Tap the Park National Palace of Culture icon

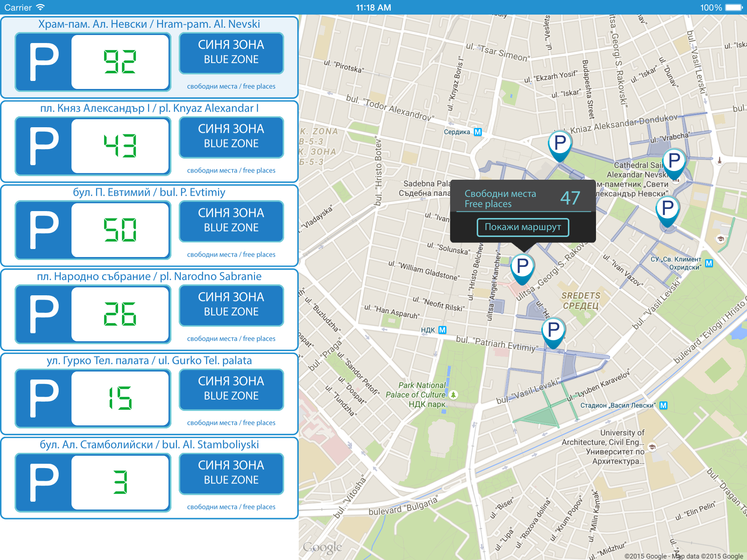click(x=453, y=394)
